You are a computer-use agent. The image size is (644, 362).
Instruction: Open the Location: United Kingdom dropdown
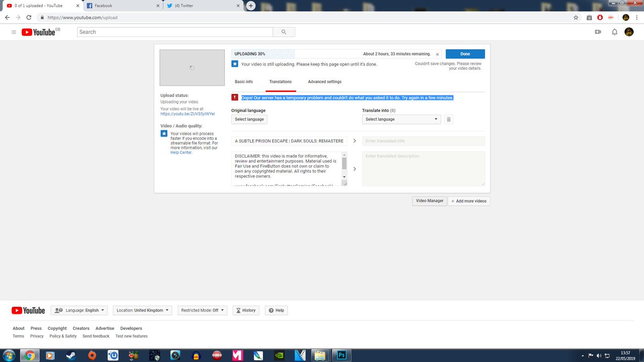tap(143, 311)
